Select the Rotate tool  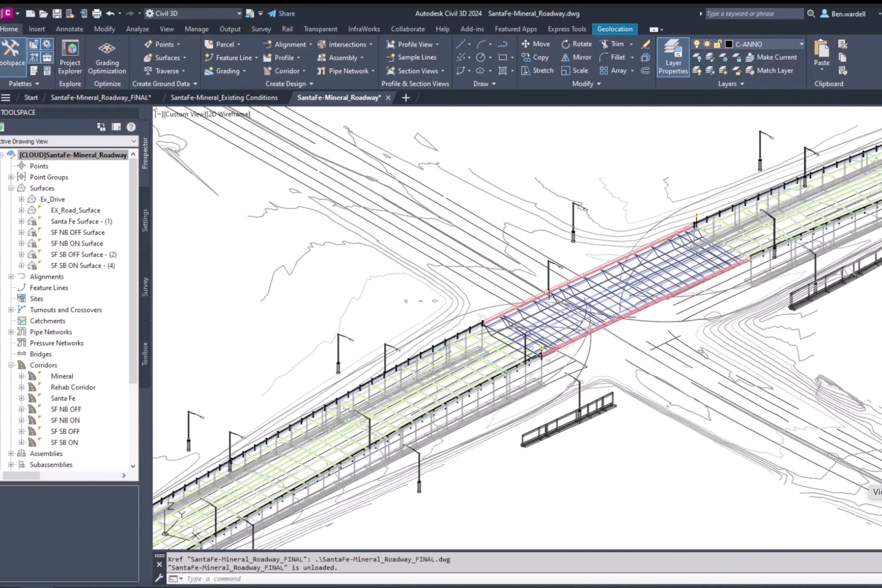point(576,44)
